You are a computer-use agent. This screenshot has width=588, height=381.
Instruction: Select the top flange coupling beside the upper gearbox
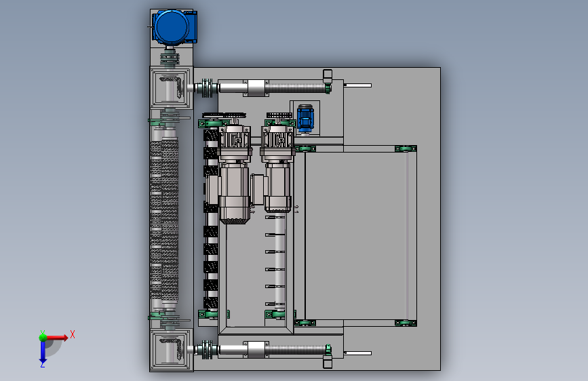pyautogui.click(x=207, y=88)
